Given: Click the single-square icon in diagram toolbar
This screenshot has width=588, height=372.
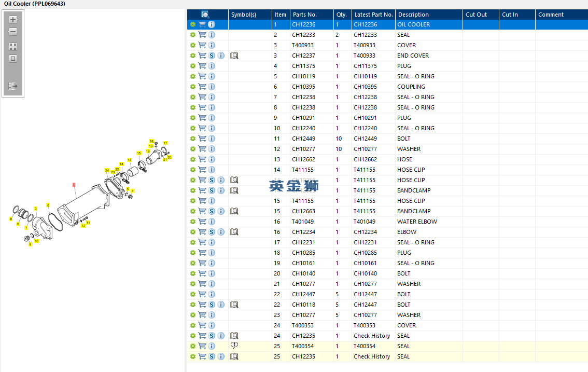Looking at the screenshot, I should coord(13,59).
